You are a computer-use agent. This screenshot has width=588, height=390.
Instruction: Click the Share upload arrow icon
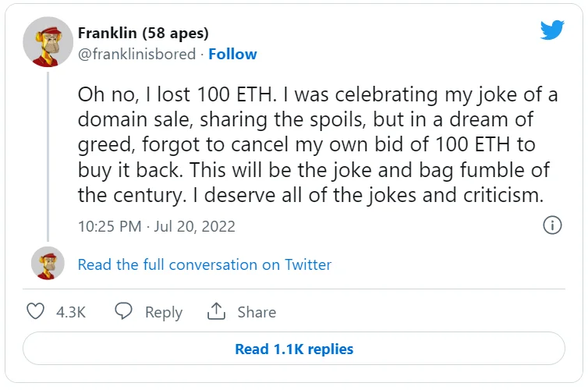[216, 311]
